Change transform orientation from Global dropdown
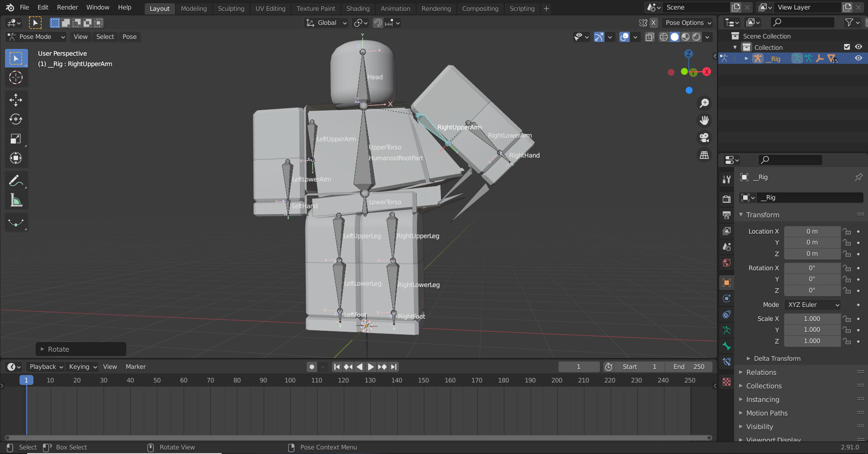The image size is (868, 454). click(x=326, y=23)
